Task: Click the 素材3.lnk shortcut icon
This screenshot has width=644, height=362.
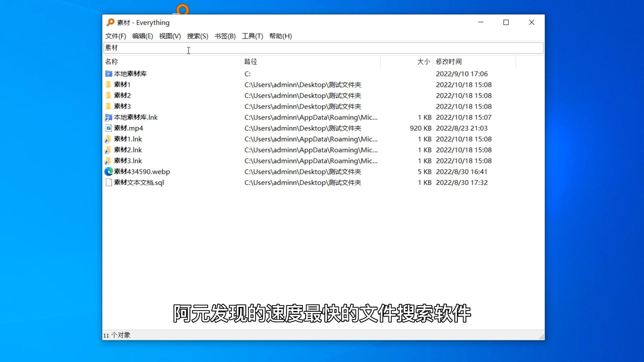Action: click(x=108, y=161)
